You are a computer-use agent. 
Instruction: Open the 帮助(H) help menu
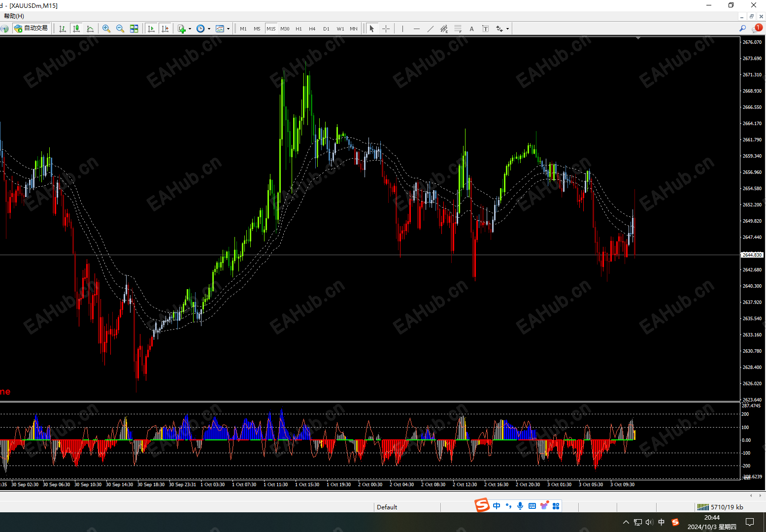(14, 16)
